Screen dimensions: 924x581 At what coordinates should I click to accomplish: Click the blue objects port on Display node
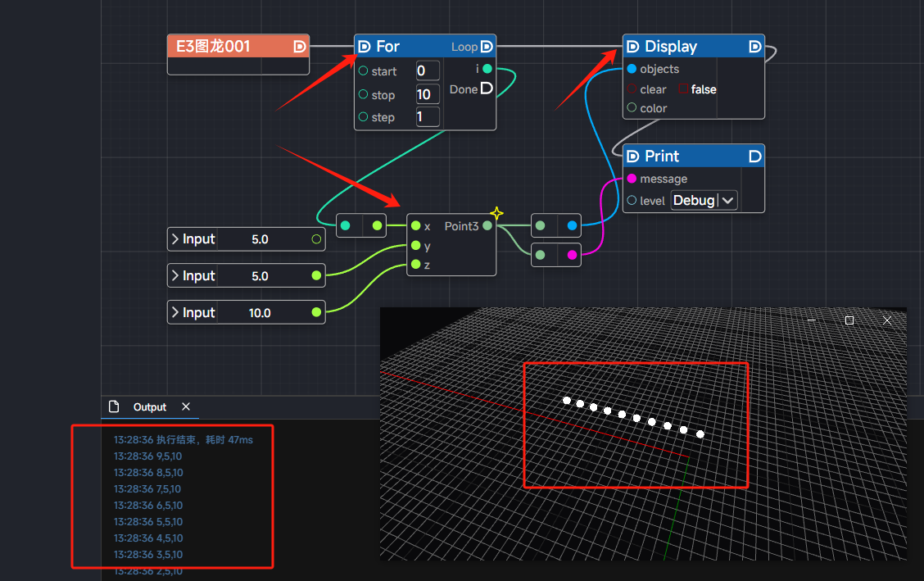(x=632, y=69)
